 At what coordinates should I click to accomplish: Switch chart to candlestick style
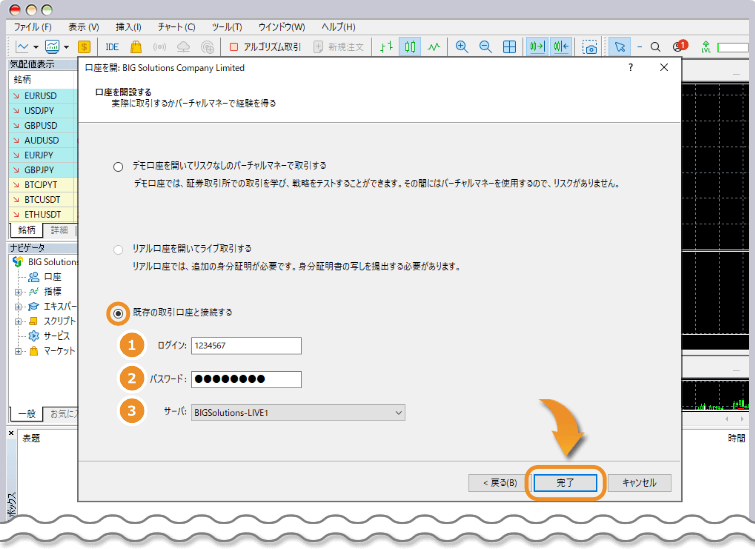click(x=410, y=47)
